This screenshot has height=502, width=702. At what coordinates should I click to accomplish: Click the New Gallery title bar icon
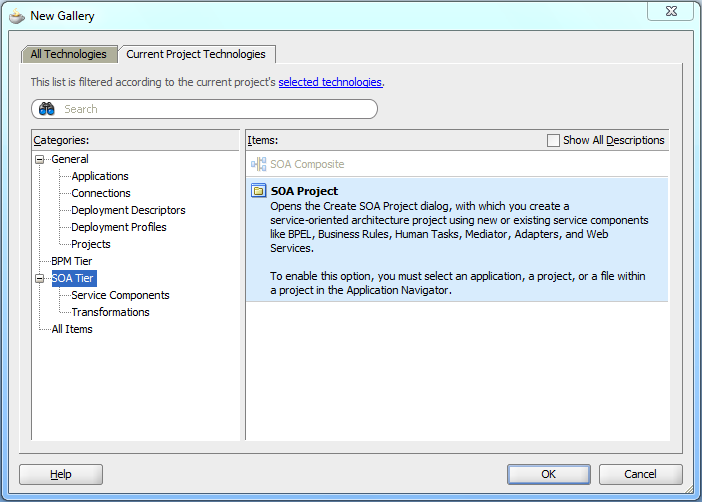coord(16,16)
